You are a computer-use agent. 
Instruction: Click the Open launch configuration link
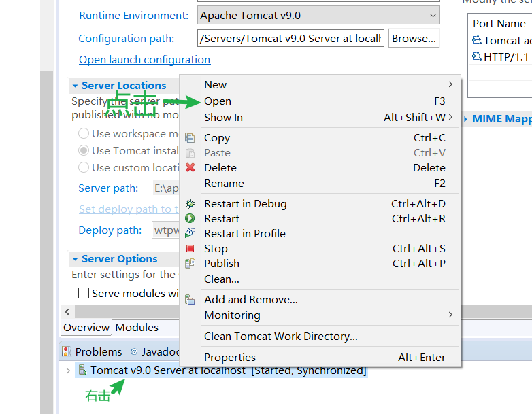pos(144,60)
